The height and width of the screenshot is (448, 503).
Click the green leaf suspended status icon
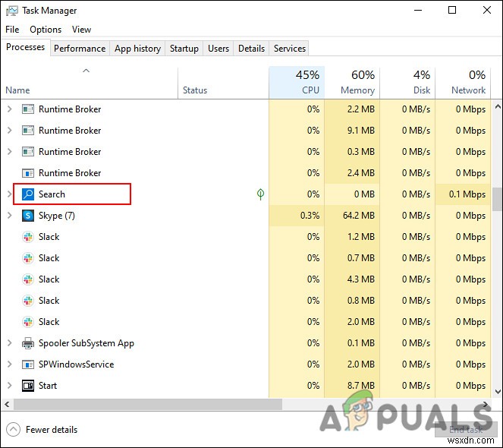(260, 194)
